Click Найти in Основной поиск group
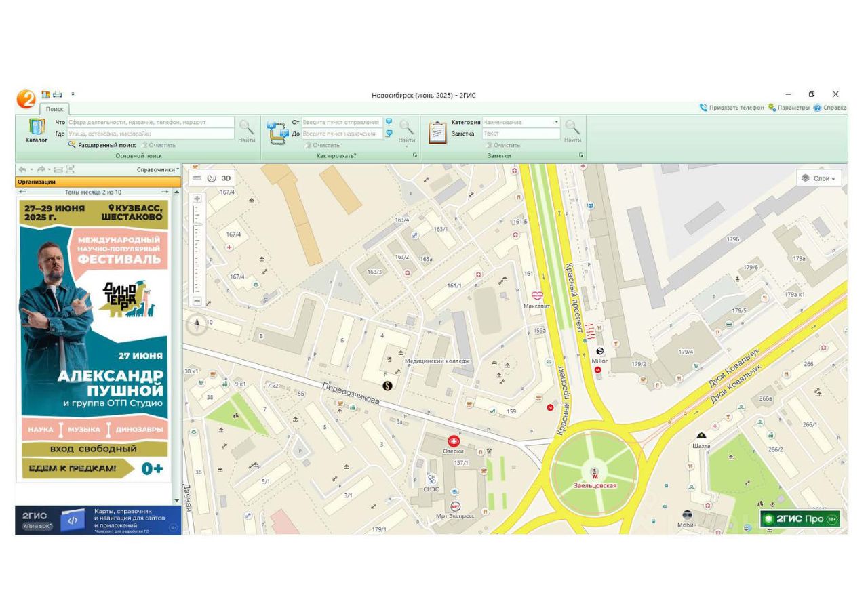868x614 pixels. click(x=247, y=131)
